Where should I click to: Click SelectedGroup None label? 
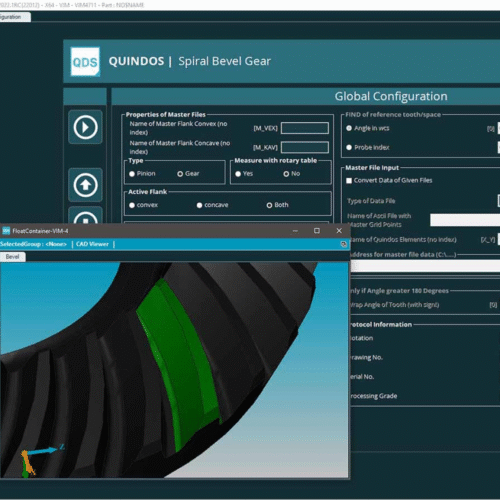coord(33,244)
